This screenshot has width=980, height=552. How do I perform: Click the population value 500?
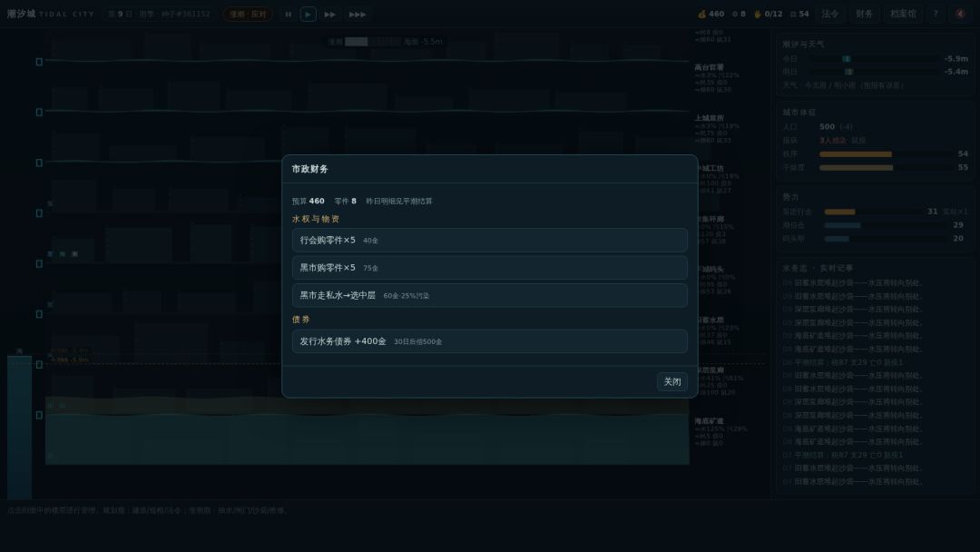click(827, 127)
